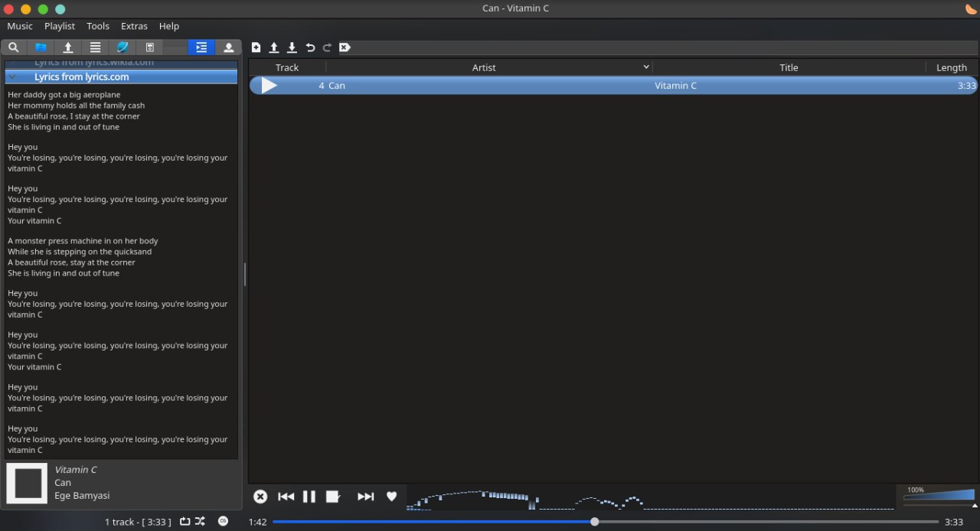Viewport: 980px width, 531px height.
Task: Click '1 track - [ 3:33 ]' status text
Action: [138, 522]
